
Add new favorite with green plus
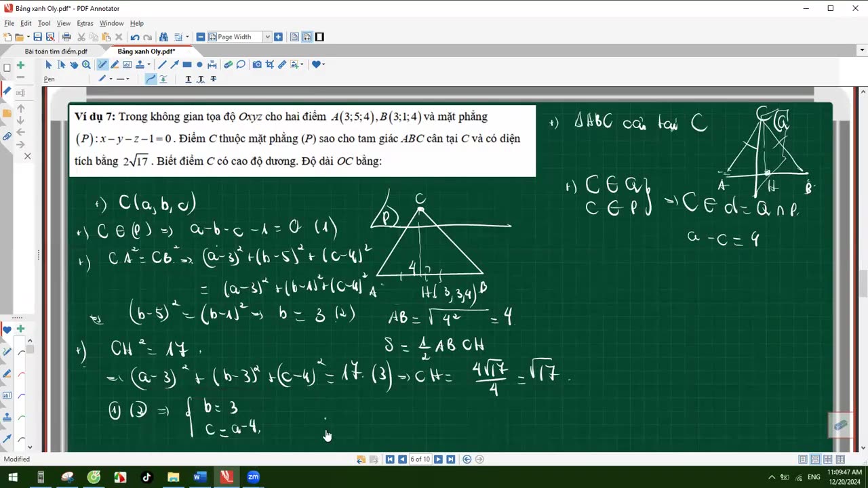click(x=20, y=329)
